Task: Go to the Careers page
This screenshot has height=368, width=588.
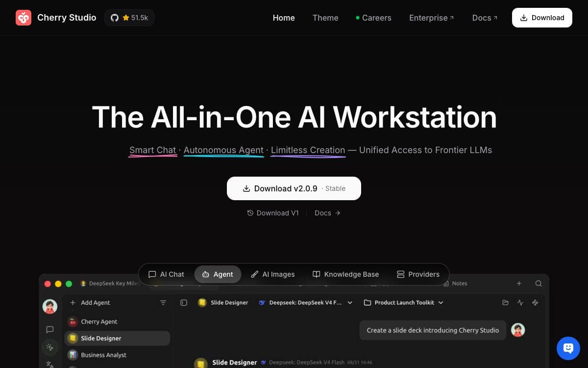Action: 373,18
